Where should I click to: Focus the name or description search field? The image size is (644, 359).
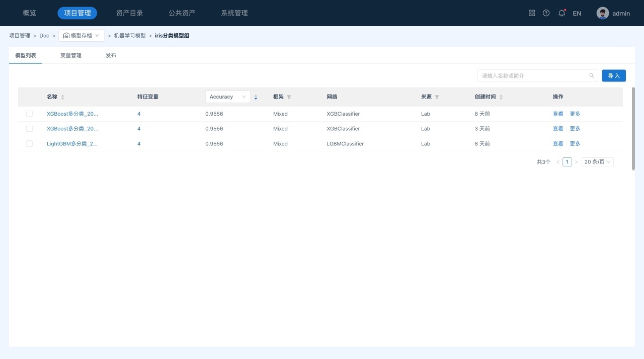coord(533,76)
